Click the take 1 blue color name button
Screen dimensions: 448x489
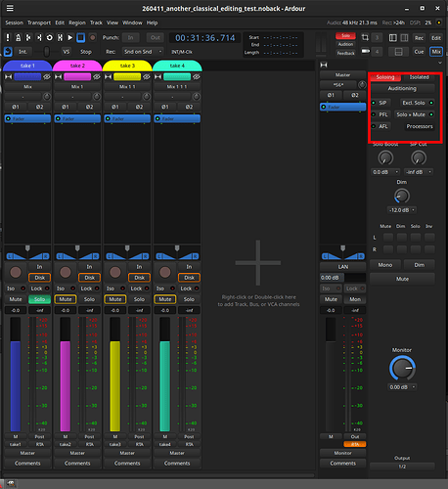click(x=27, y=76)
